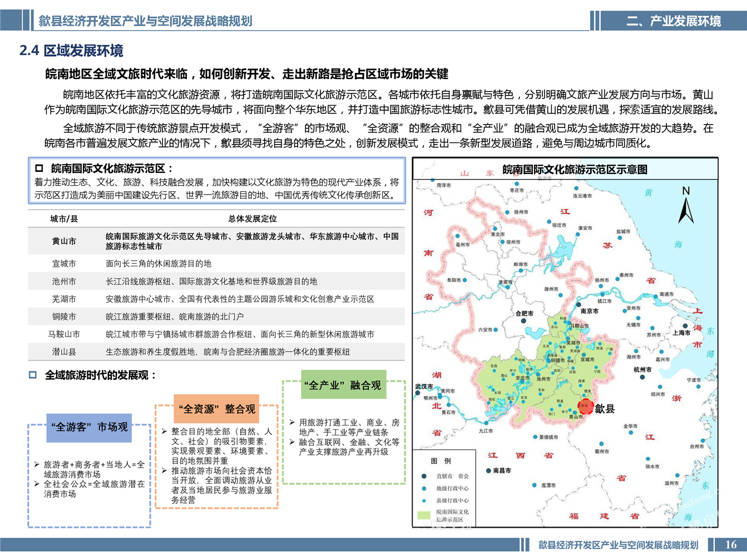The image size is (747, 560).
Task: Click the map title 皖南国际文化旅游示范区示意图
Action: click(x=575, y=170)
